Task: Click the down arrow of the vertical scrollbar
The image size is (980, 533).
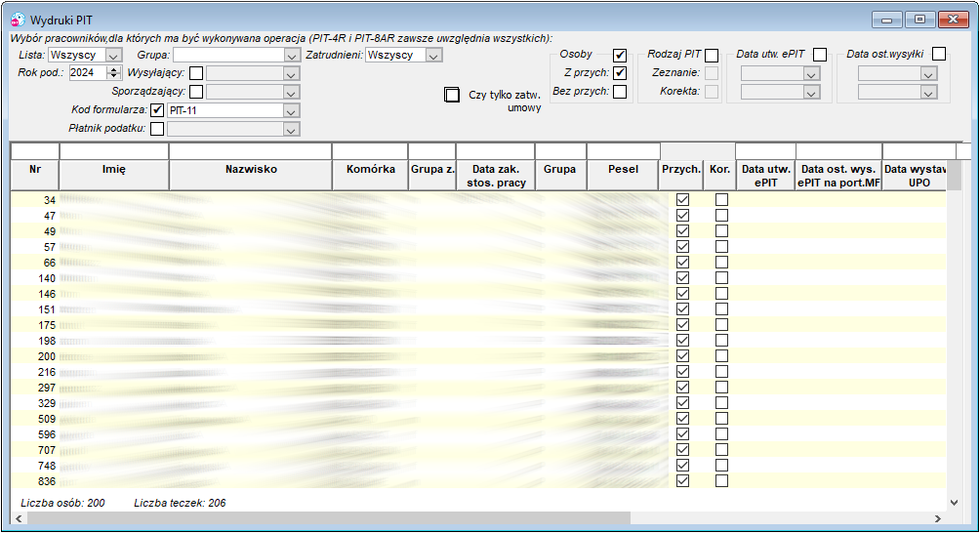Action: coord(954,503)
